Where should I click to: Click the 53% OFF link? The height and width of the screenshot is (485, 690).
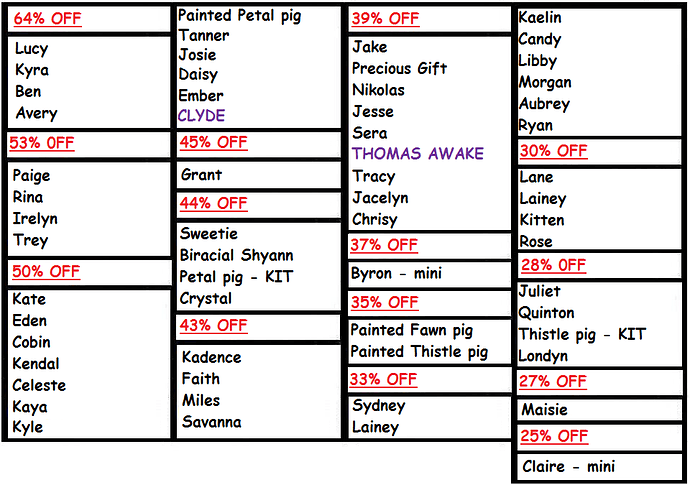[42, 143]
